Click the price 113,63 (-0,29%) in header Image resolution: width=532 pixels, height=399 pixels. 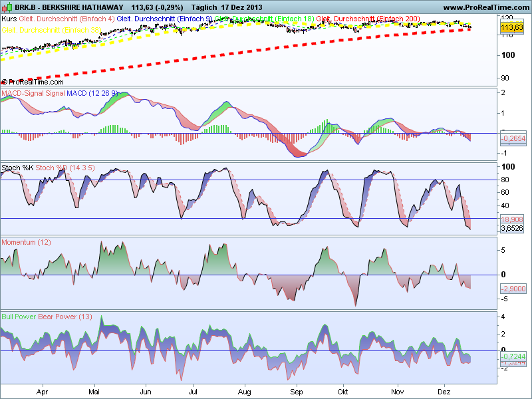tap(157, 7)
